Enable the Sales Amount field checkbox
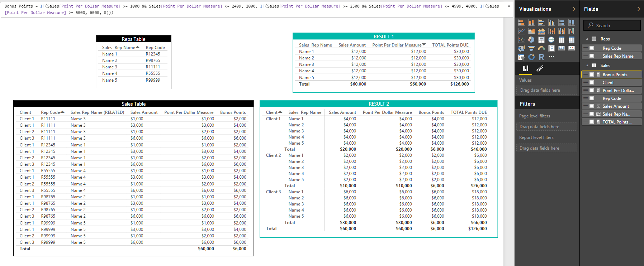The height and width of the screenshot is (266, 644). tap(592, 106)
